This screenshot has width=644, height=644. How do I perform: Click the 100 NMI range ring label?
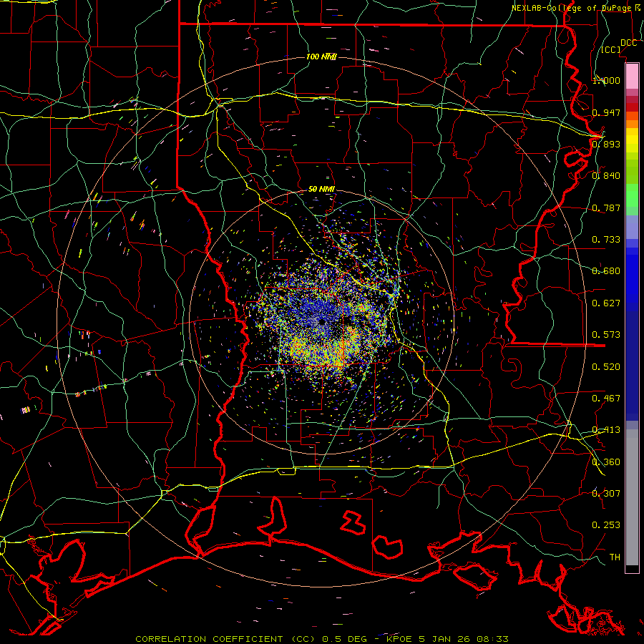[x=321, y=57]
